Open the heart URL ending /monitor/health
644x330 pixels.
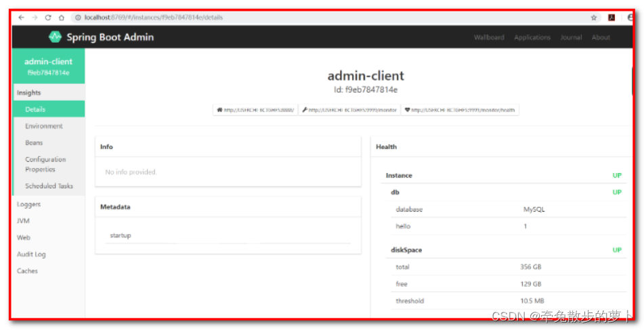(460, 110)
